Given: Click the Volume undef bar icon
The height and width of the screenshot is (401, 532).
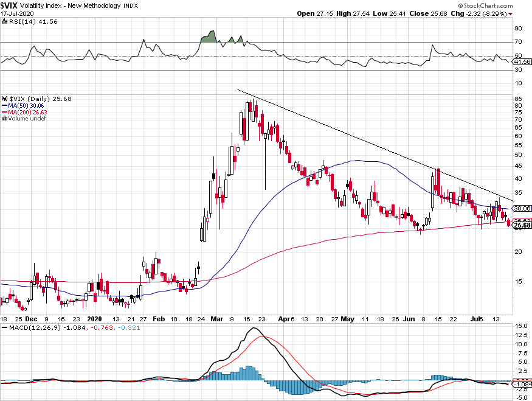Looking at the screenshot, I should click(4, 119).
